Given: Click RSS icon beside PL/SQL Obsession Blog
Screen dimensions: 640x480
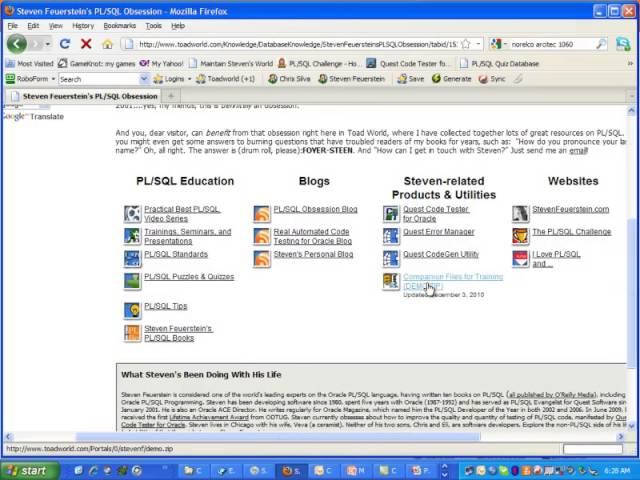Looking at the screenshot, I should 262,213.
